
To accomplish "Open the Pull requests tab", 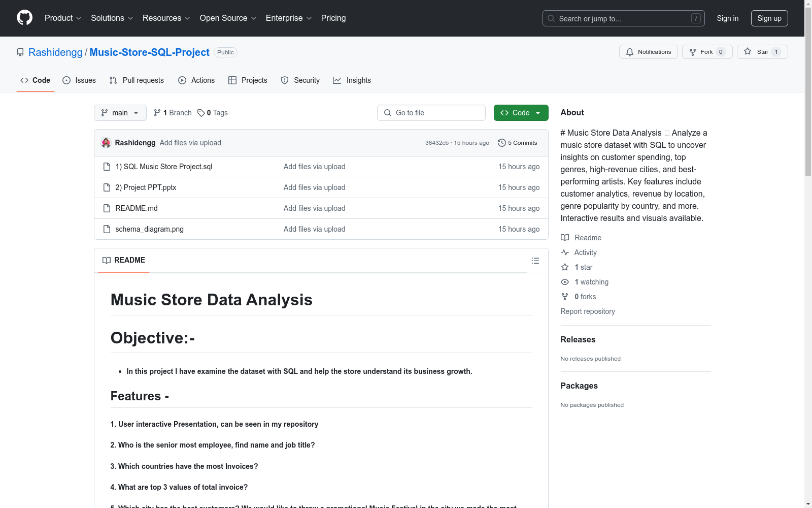I will [x=137, y=80].
